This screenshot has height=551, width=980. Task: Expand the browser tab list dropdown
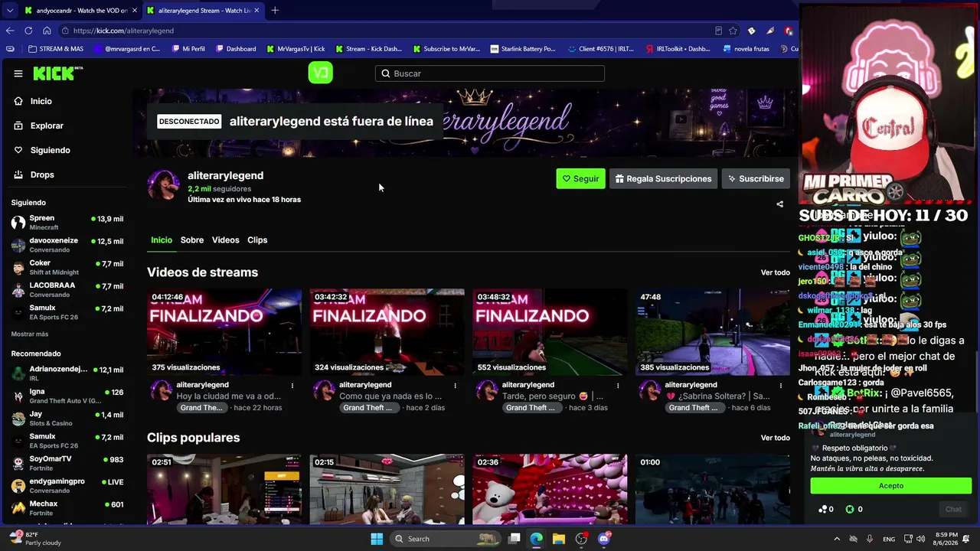9,11
